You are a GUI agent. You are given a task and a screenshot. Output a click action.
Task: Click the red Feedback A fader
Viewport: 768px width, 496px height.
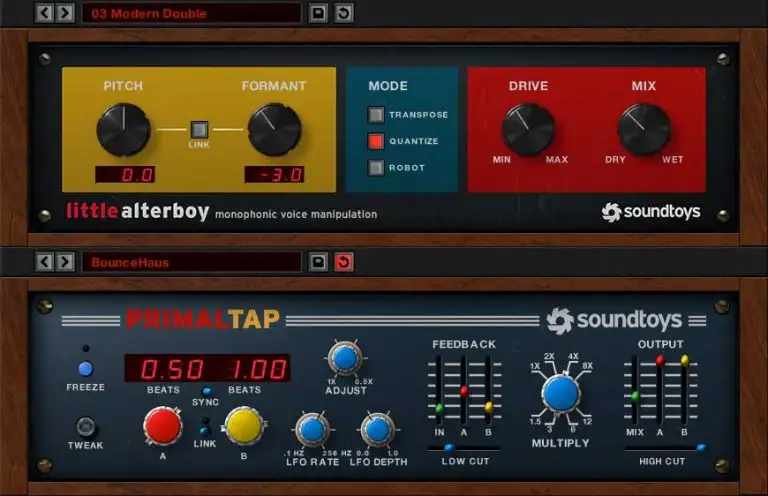(x=464, y=391)
